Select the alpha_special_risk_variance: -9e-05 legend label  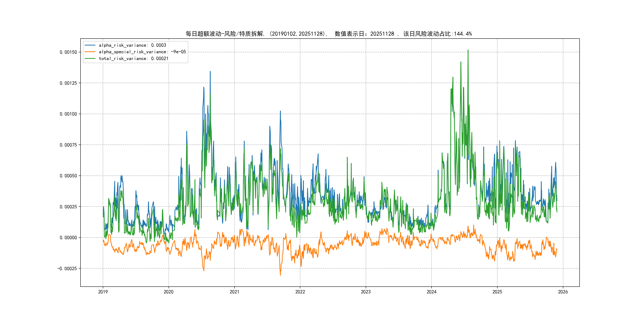pyautogui.click(x=142, y=52)
